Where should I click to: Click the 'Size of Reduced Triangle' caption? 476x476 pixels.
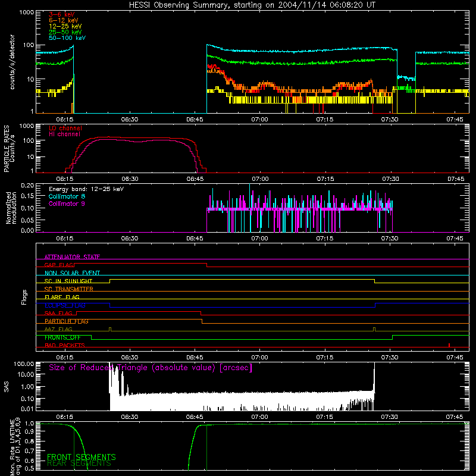point(151,368)
